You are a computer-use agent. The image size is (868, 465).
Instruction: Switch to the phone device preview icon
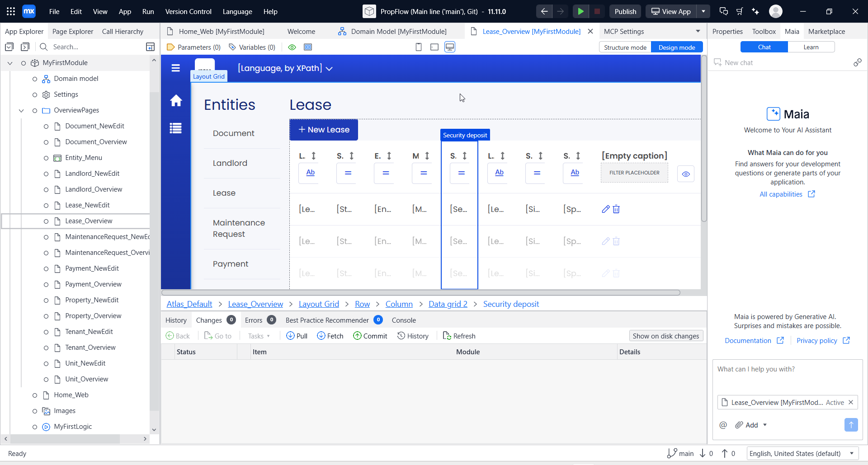pos(419,47)
